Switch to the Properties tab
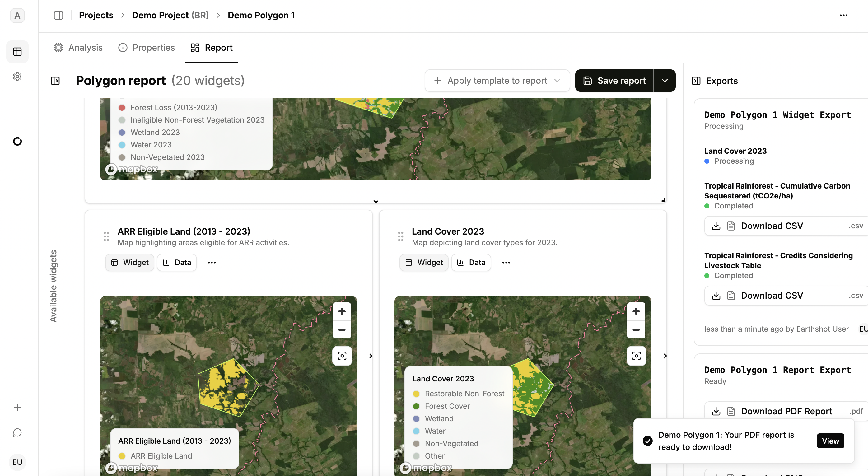The width and height of the screenshot is (868, 476). 147,48
